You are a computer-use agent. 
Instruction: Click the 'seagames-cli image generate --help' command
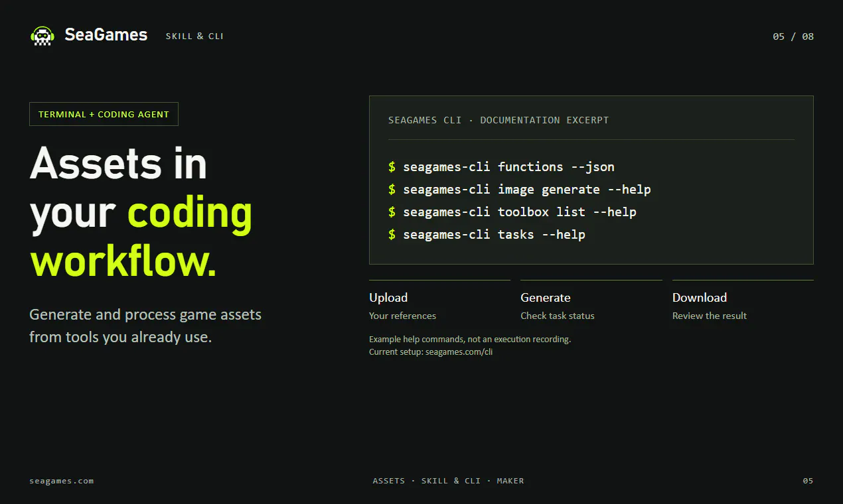pyautogui.click(x=527, y=190)
